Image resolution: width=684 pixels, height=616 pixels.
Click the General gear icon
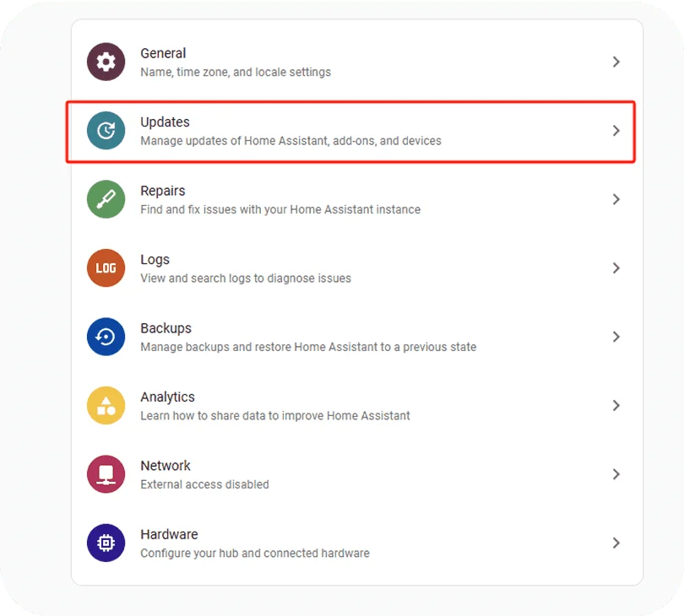pyautogui.click(x=106, y=62)
